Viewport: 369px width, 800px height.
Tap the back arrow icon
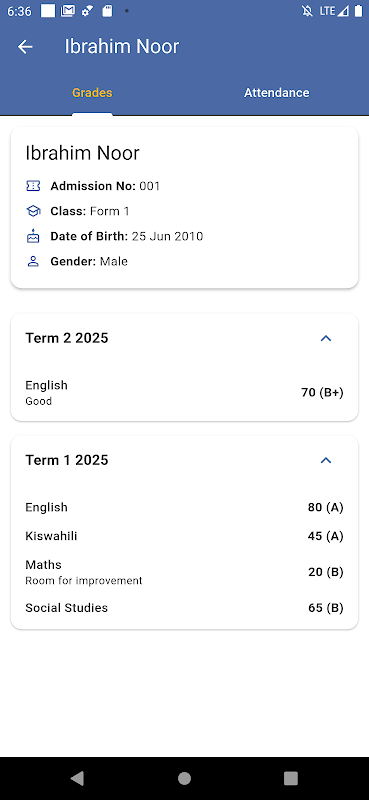pyautogui.click(x=25, y=47)
